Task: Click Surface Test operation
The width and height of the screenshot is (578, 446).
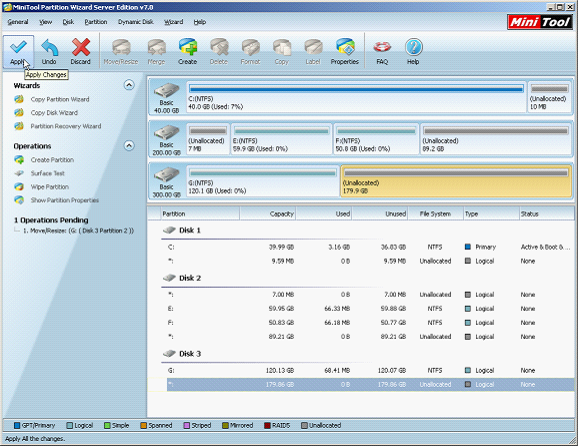Action: click(x=48, y=173)
